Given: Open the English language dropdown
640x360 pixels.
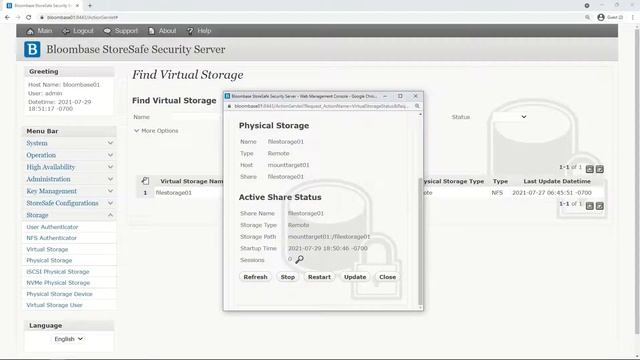Looking at the screenshot, I should click(x=69, y=339).
